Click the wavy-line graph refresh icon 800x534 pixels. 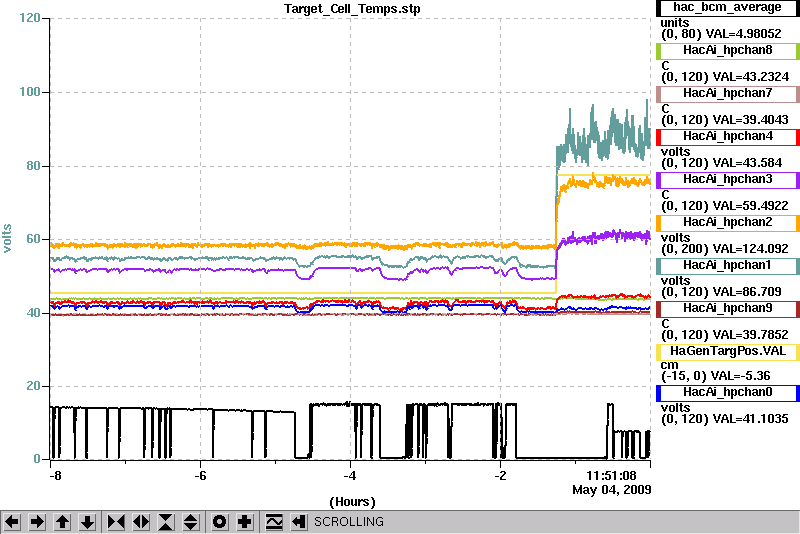274,522
